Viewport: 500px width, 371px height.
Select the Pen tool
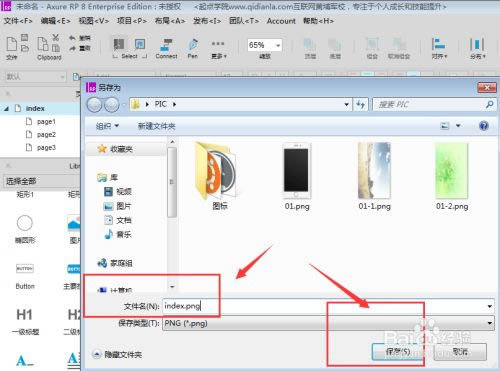[193, 48]
